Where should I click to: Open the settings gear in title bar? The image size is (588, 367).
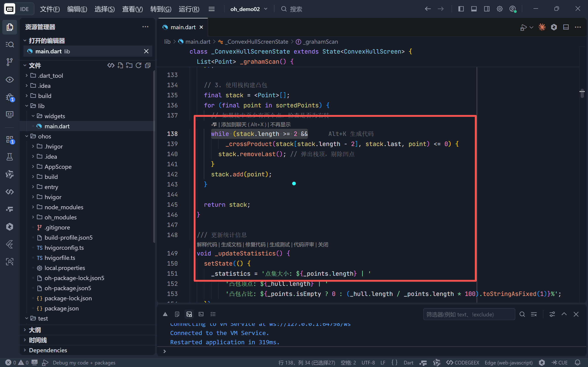point(499,9)
